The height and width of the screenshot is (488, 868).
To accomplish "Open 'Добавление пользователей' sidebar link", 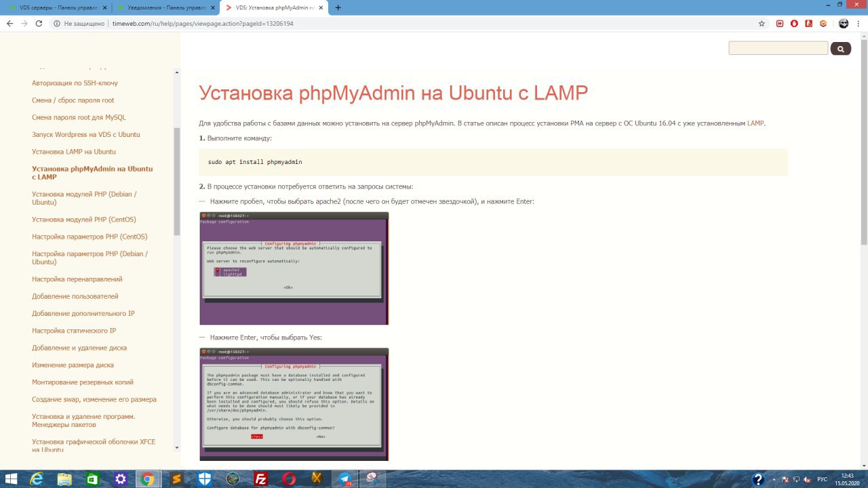I will tap(75, 296).
